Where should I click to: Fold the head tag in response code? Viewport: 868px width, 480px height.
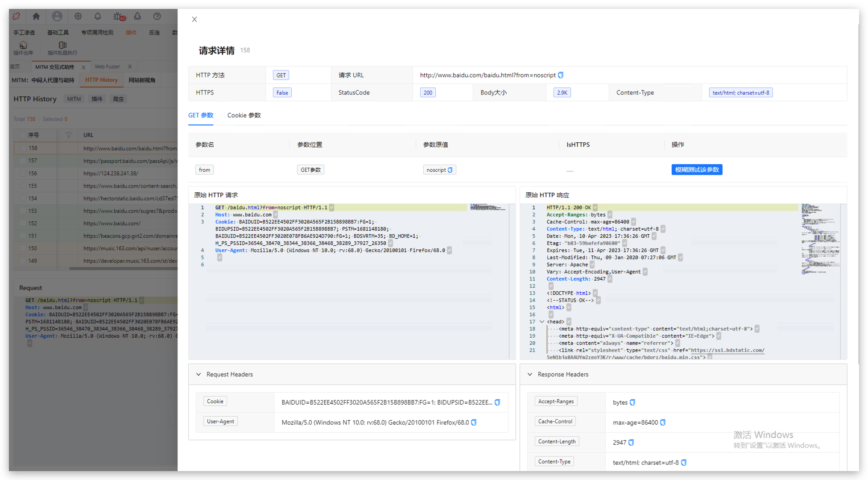pyautogui.click(x=541, y=322)
